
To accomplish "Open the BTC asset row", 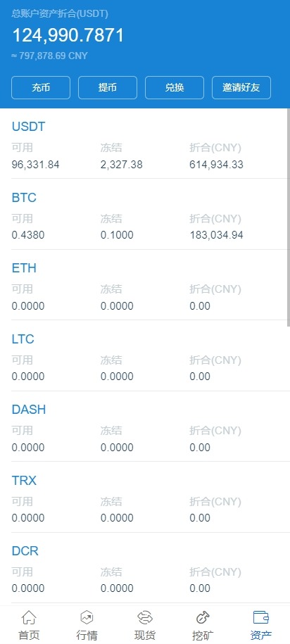I will (x=145, y=214).
